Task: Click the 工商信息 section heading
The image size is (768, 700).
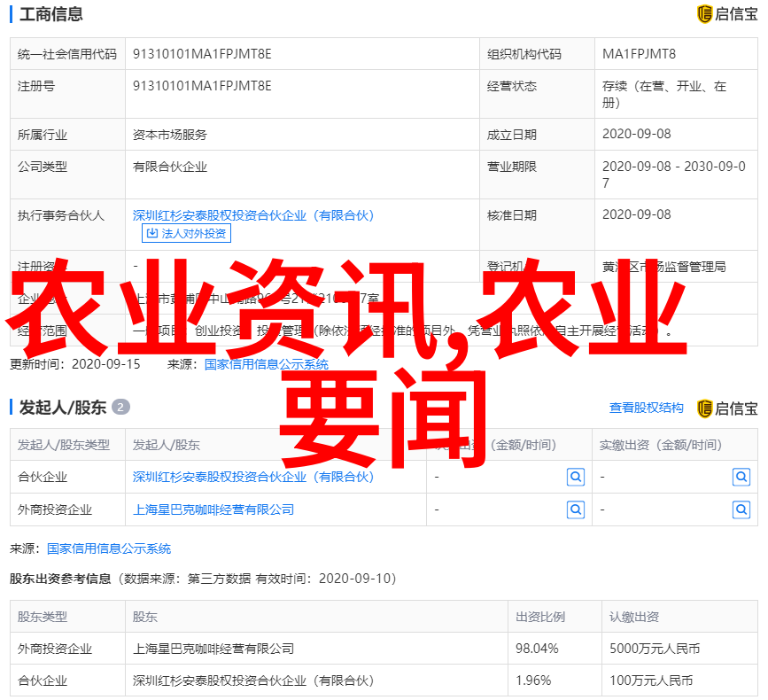Action: 51,13
